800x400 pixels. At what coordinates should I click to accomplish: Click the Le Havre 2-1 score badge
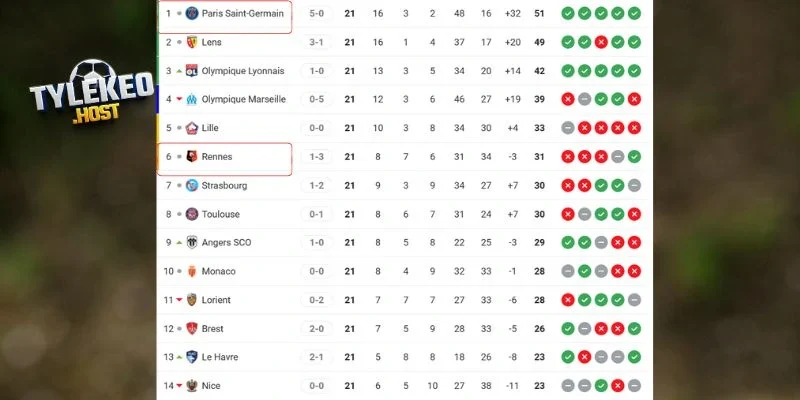[x=316, y=357]
